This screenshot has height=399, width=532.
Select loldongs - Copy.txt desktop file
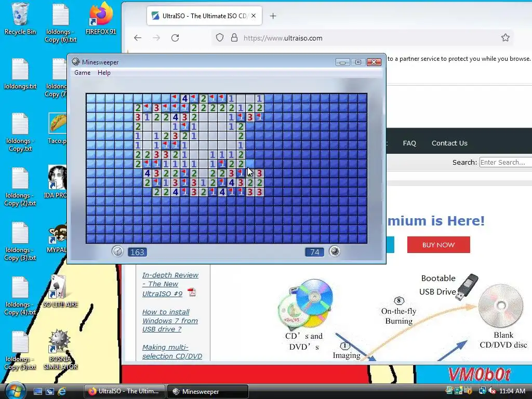(20, 132)
